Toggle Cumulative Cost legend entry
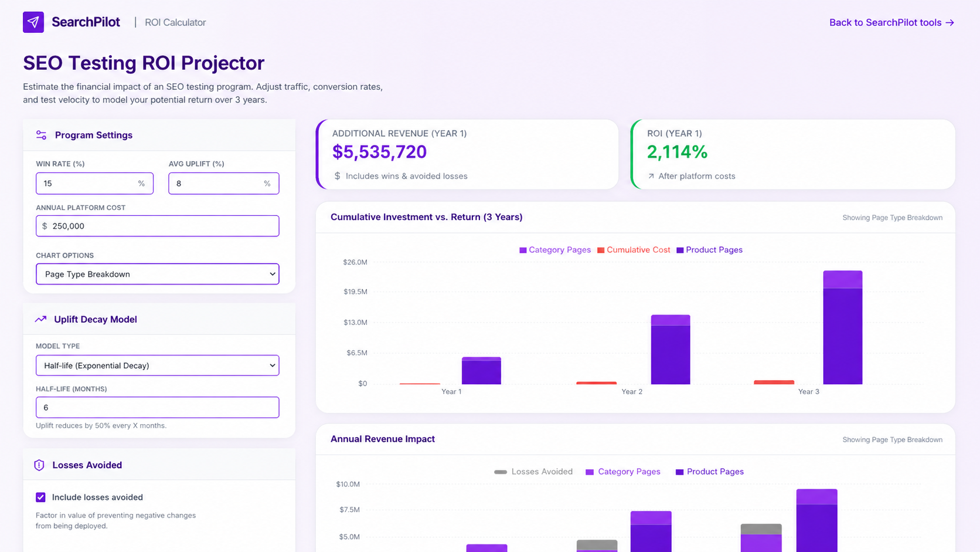 click(x=634, y=250)
